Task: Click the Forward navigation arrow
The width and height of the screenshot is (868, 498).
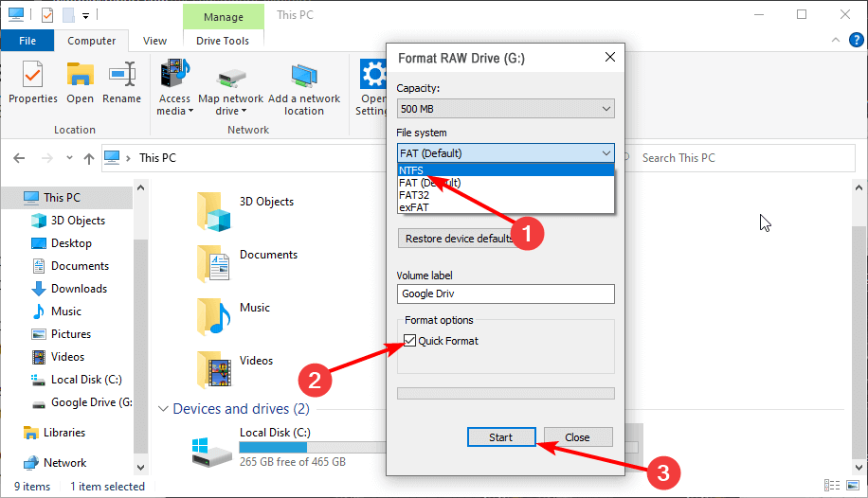Action: tap(47, 158)
